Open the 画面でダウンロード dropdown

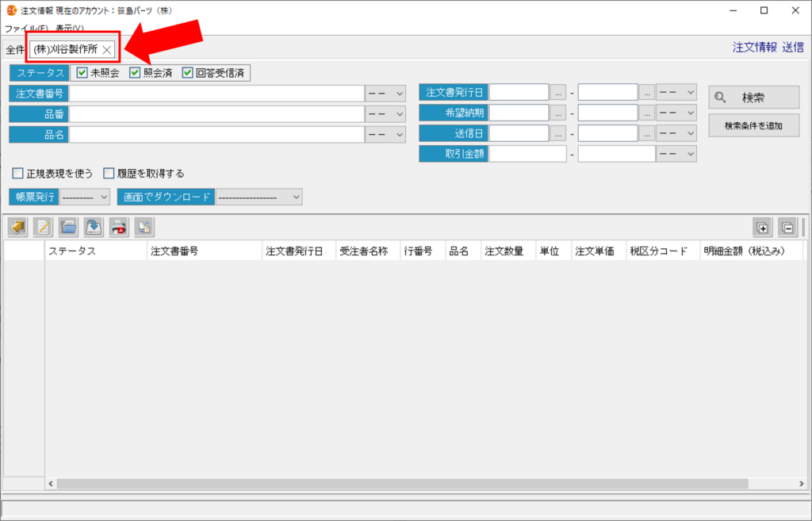259,197
